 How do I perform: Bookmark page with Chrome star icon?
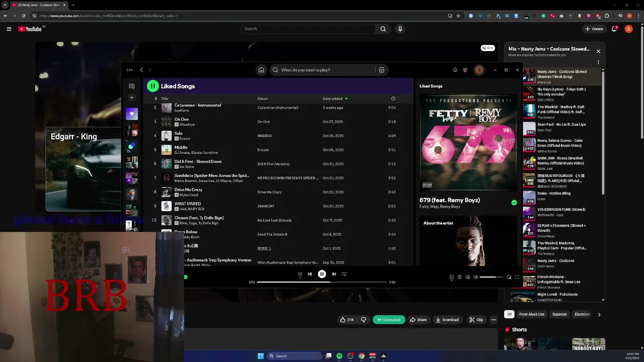pos(458,16)
